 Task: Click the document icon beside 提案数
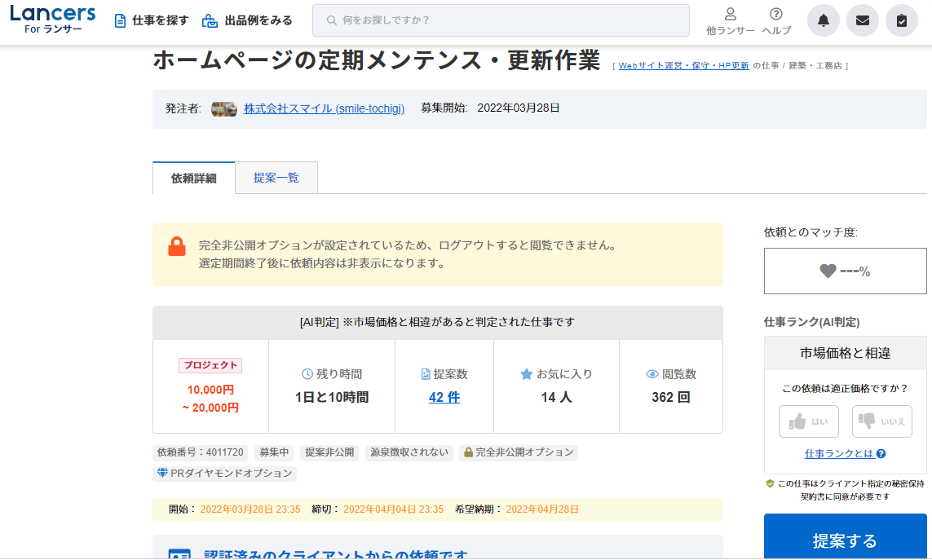coord(426,374)
